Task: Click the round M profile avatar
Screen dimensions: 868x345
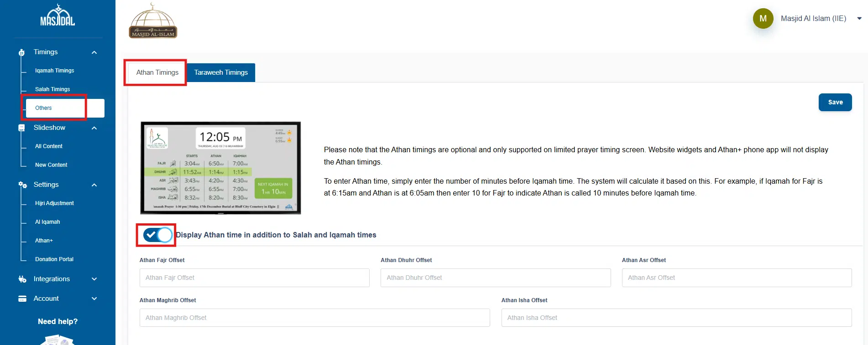Action: point(763,19)
